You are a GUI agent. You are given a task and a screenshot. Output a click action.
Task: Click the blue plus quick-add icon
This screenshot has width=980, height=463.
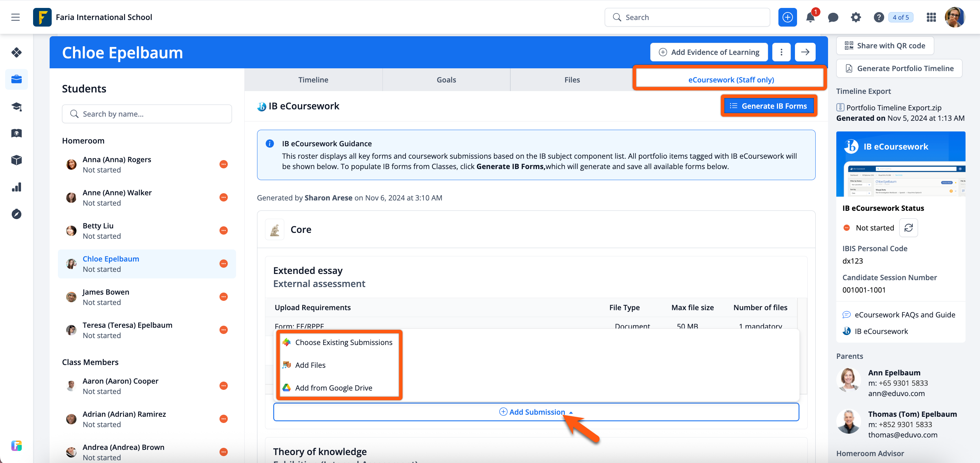[787, 18]
